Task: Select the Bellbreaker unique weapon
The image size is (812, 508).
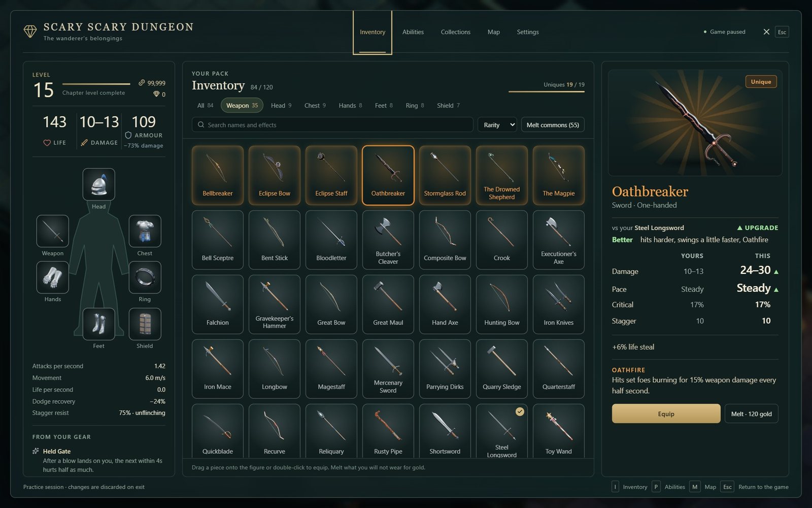Action: pos(218,175)
